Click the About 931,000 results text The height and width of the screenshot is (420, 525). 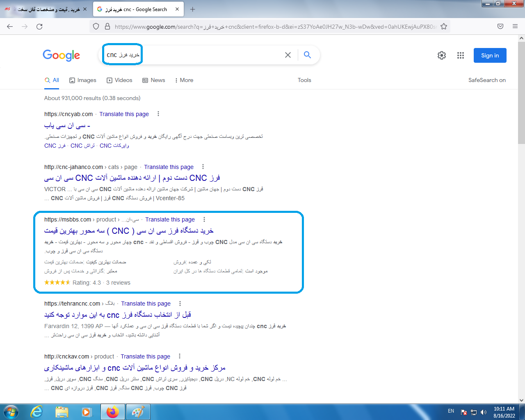click(x=92, y=98)
